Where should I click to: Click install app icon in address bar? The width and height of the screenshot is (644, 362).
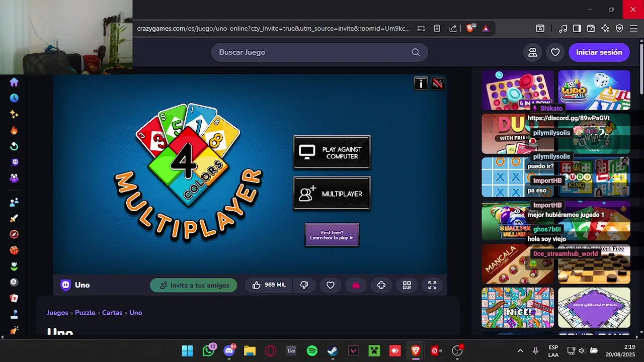pos(421,29)
